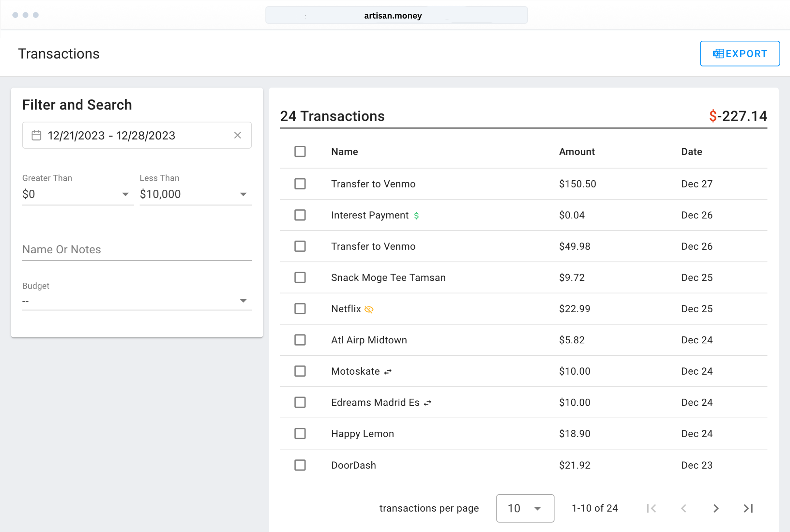Image resolution: width=790 pixels, height=532 pixels.
Task: Click the transfer arrows icon beside Motoskate
Action: pyautogui.click(x=388, y=371)
